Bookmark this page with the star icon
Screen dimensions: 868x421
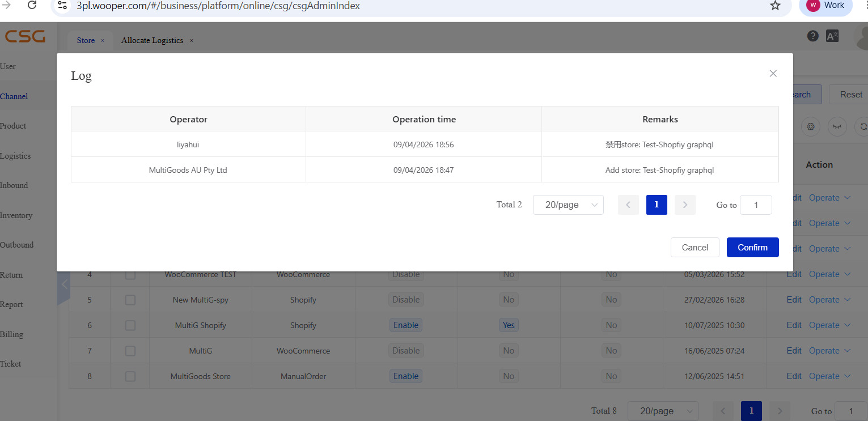tap(775, 6)
